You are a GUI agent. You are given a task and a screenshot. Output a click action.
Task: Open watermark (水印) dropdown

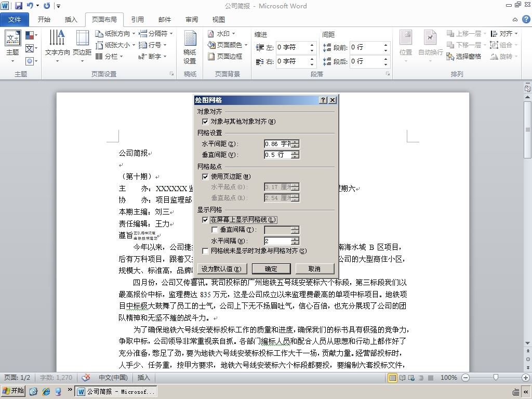[221, 34]
